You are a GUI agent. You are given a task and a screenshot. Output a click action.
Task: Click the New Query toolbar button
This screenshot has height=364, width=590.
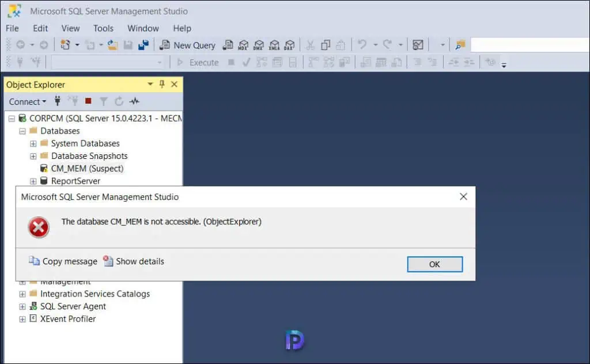pos(187,45)
